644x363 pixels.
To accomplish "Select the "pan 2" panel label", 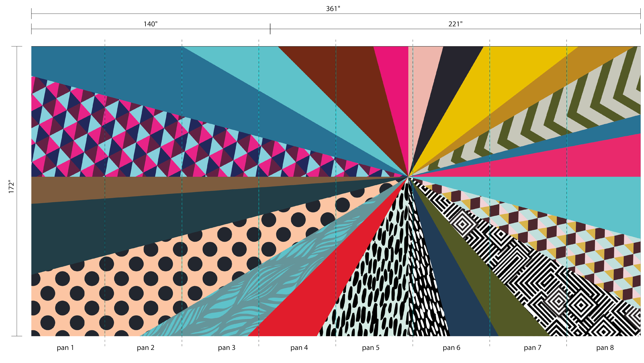I will point(146,348).
